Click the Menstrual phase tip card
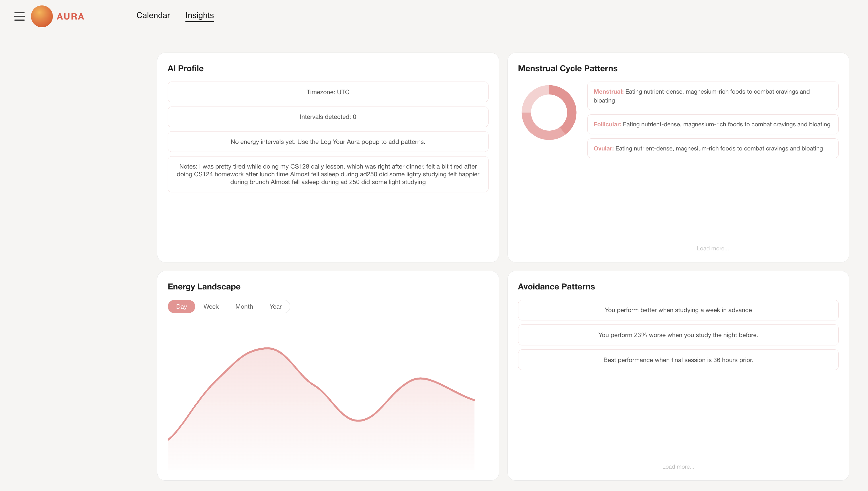 point(713,96)
